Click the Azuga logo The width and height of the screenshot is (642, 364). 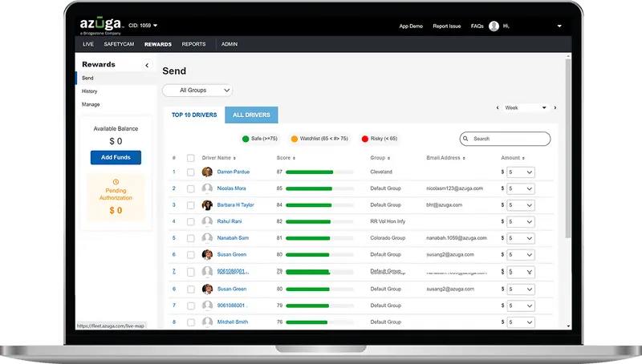click(100, 25)
